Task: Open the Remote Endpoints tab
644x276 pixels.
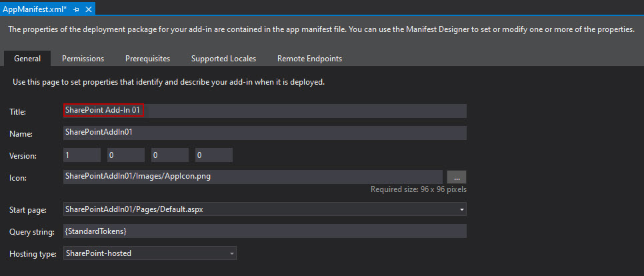Action: (x=310, y=59)
